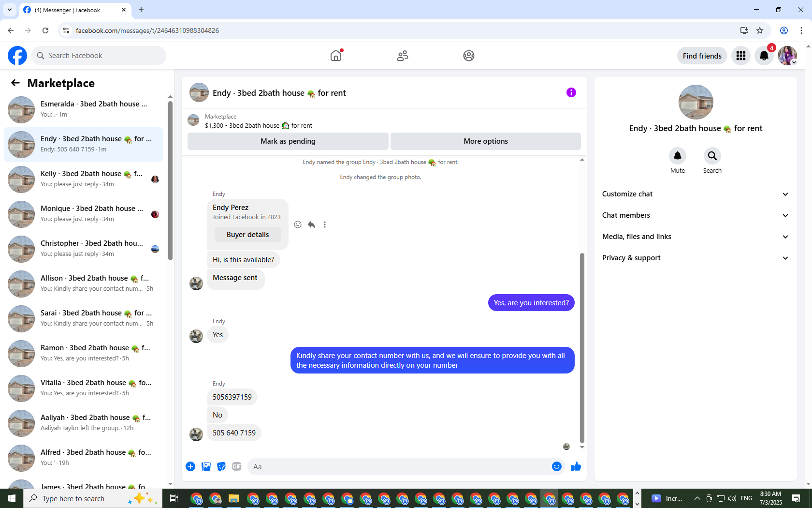Click the 5056397159 message bubble

pos(232,397)
